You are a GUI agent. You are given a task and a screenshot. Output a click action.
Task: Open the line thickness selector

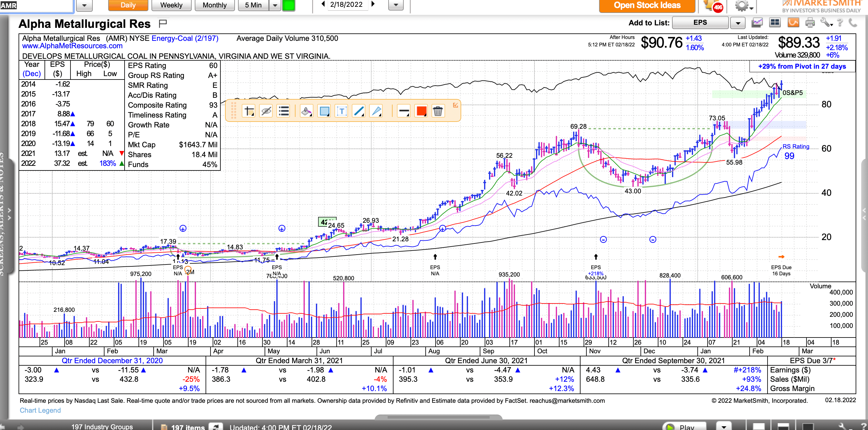click(x=404, y=111)
